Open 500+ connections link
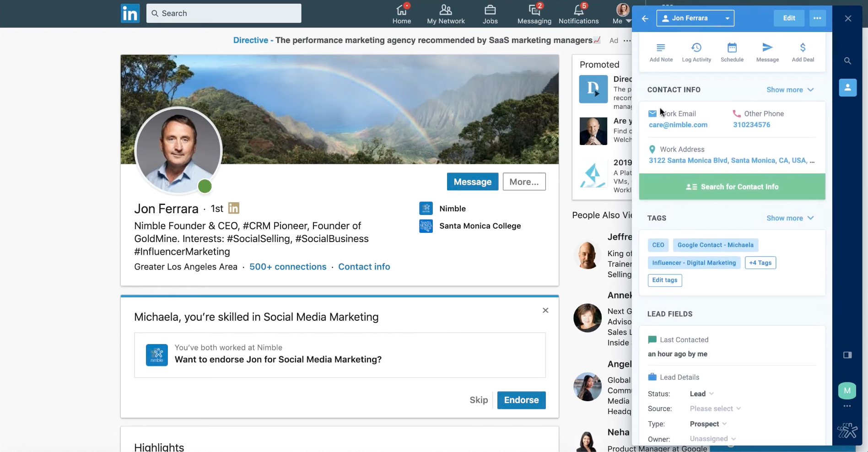This screenshot has height=452, width=868. tap(288, 267)
